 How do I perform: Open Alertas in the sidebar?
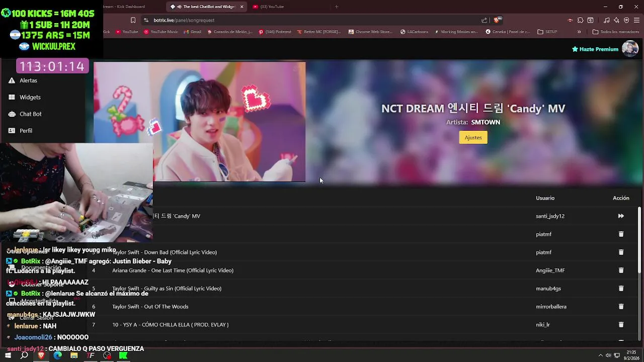(28, 80)
